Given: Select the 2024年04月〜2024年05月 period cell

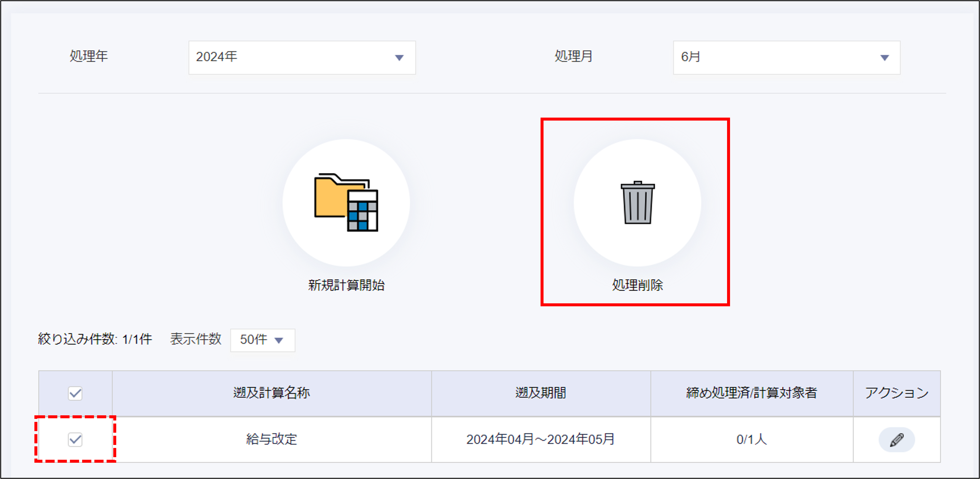Looking at the screenshot, I should point(541,439).
